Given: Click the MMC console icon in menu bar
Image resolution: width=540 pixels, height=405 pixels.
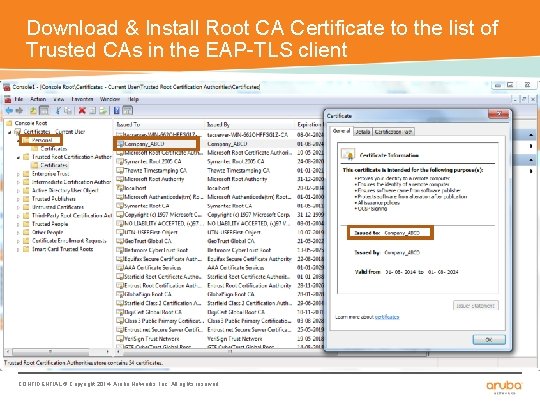Looking at the screenshot, I should (x=8, y=99).
